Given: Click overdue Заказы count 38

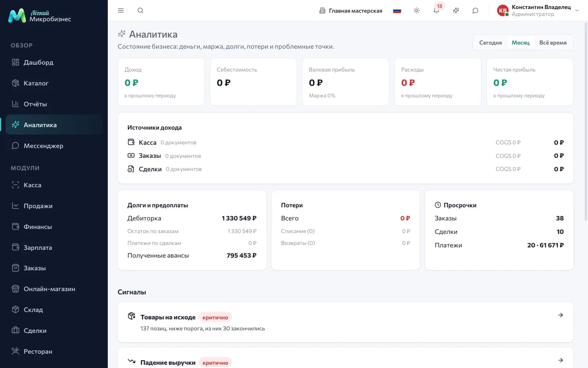Looking at the screenshot, I should click(x=560, y=218).
